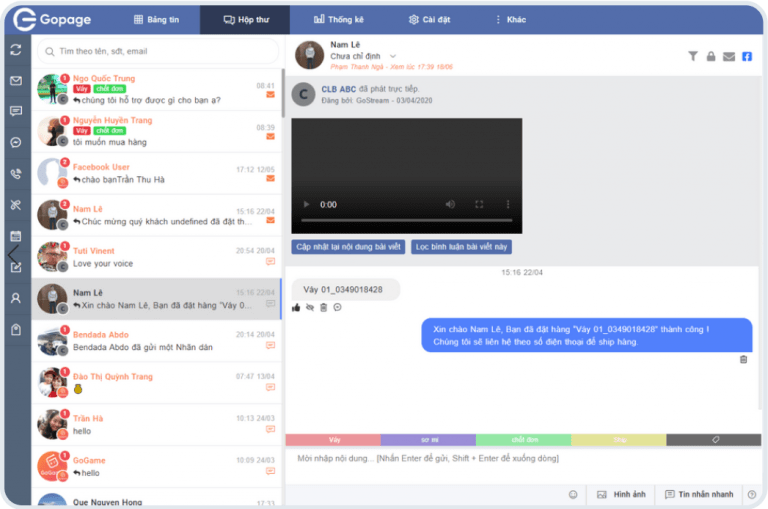This screenshot has width=768, height=509.
Task: Open the Bảng tin tab
Action: click(156, 20)
